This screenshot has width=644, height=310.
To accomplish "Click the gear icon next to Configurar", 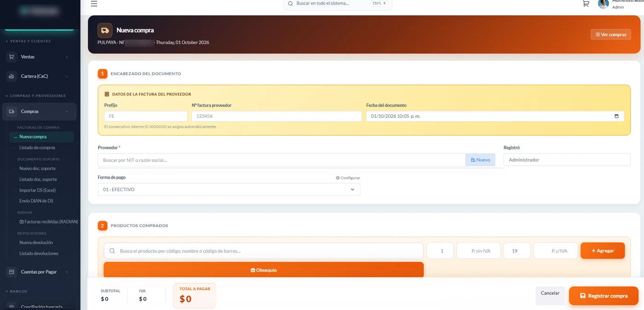I will [338, 178].
